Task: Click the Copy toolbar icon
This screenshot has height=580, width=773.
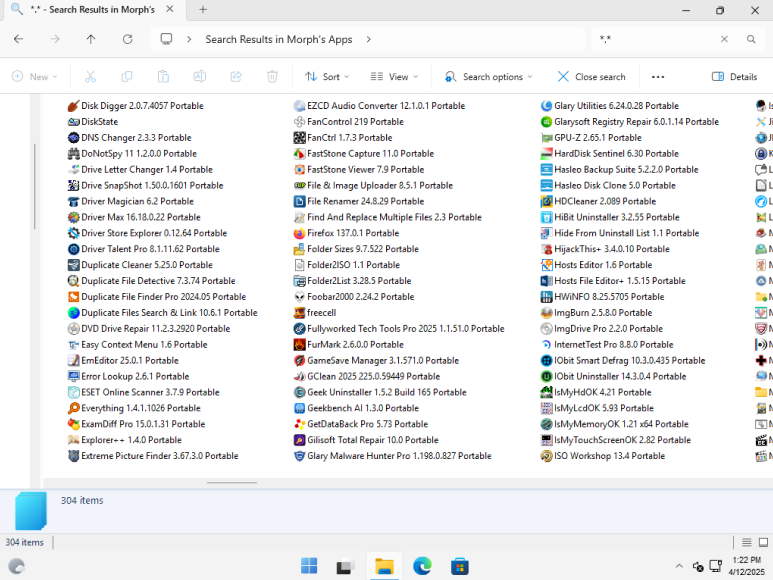Action: point(127,76)
